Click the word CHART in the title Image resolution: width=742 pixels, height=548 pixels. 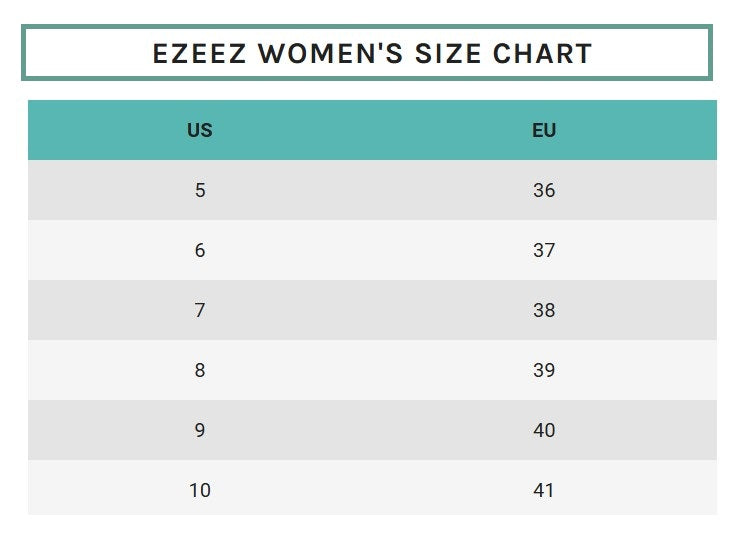(x=543, y=53)
